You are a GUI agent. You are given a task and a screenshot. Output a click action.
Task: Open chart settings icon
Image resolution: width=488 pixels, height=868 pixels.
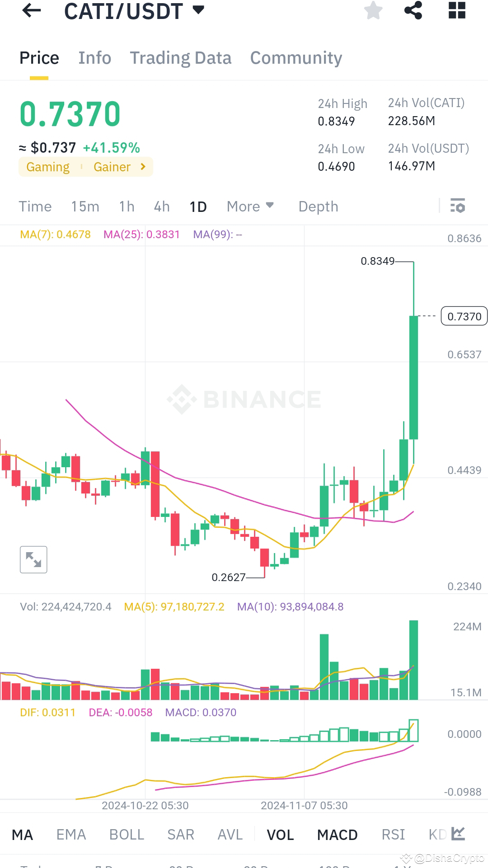tap(458, 206)
